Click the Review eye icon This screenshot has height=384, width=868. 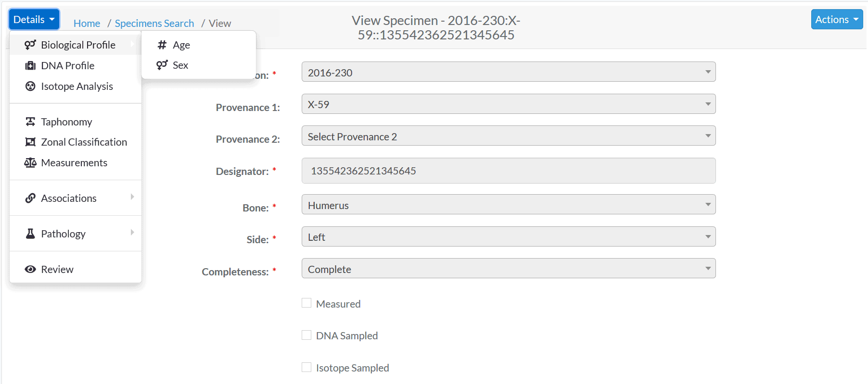30,269
